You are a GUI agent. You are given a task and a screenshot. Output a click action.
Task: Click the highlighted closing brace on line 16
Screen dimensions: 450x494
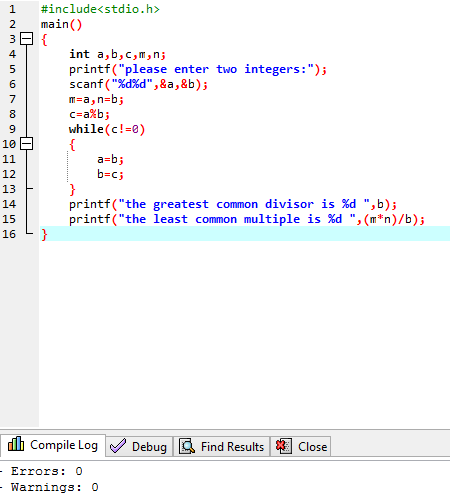[44, 235]
